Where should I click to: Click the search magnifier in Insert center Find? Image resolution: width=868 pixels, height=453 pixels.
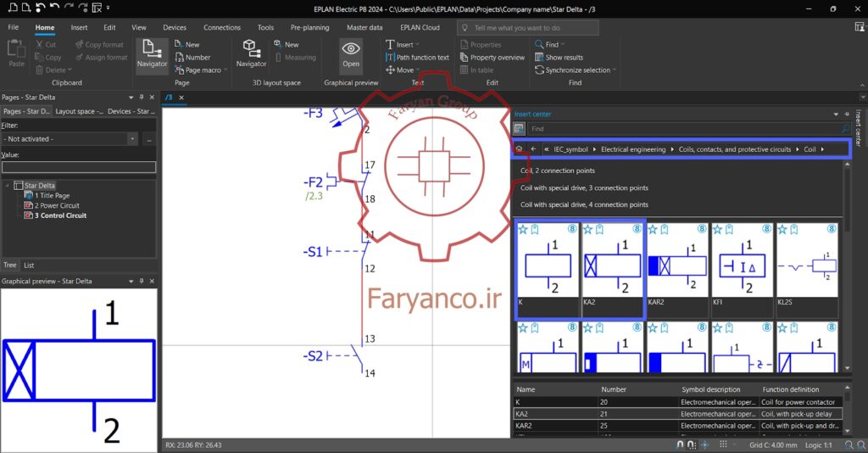point(845,128)
